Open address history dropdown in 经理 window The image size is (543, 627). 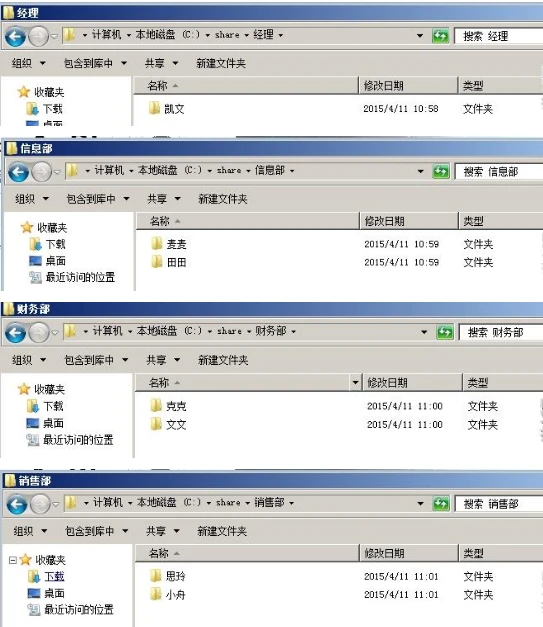tap(420, 36)
